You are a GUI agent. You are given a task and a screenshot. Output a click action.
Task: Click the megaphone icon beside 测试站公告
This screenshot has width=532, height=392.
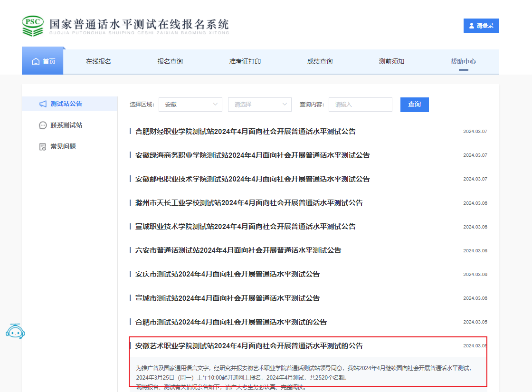coord(43,104)
